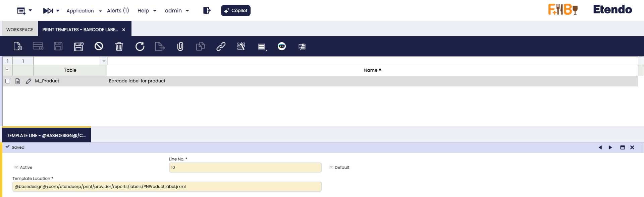Toggle the Default checkbox
Image resolution: width=644 pixels, height=197 pixels.
(x=331, y=167)
